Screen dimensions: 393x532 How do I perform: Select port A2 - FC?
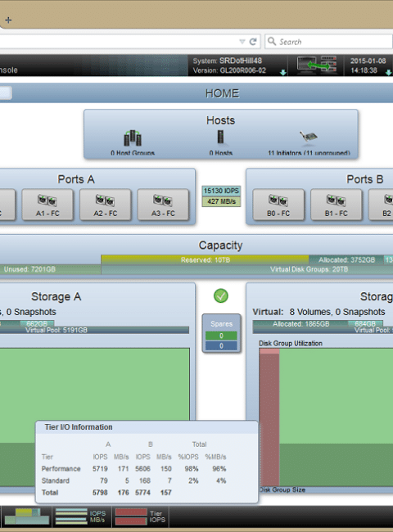(x=105, y=205)
